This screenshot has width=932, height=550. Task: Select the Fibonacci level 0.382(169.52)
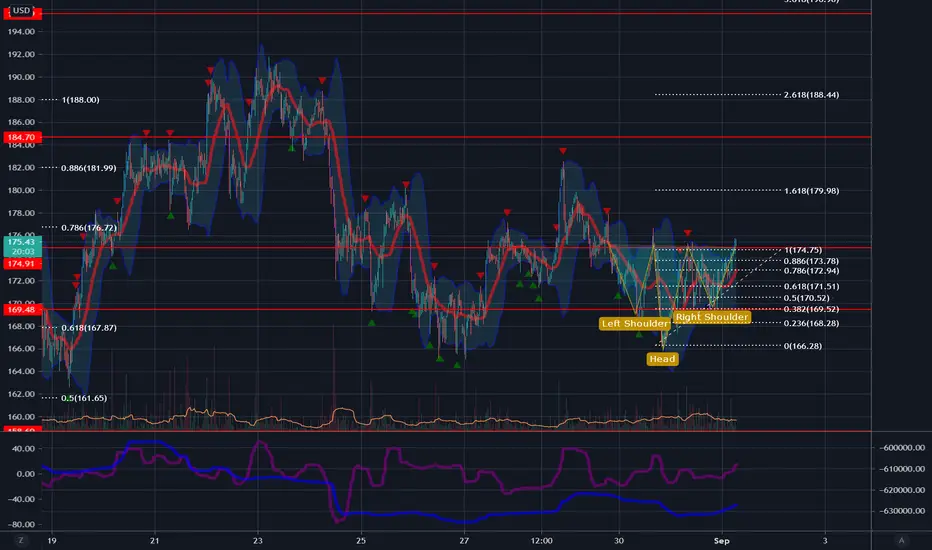(811, 309)
